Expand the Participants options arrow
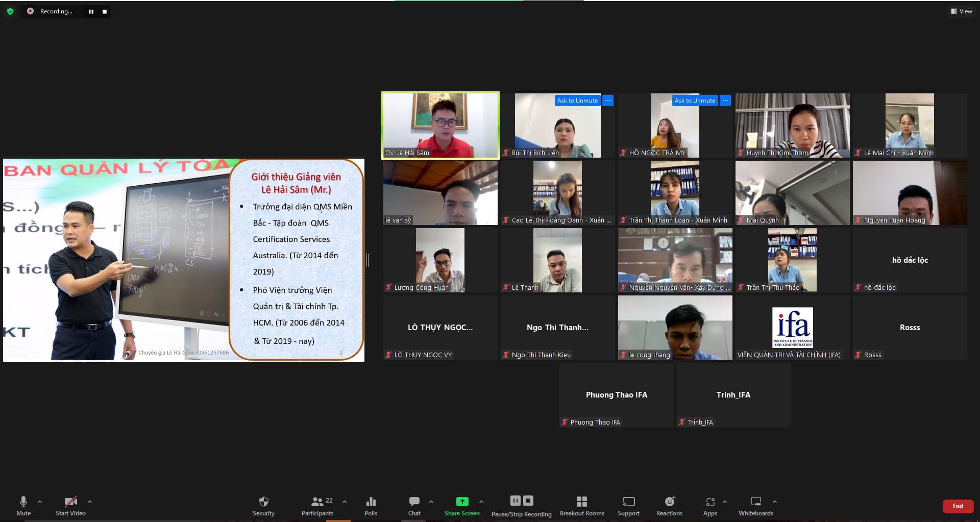This screenshot has width=980, height=522. coord(345,502)
